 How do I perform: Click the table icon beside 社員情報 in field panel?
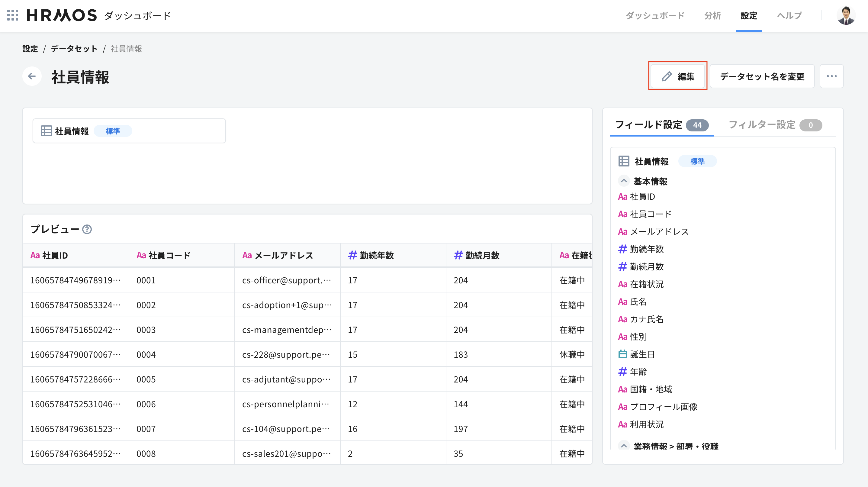tap(624, 161)
